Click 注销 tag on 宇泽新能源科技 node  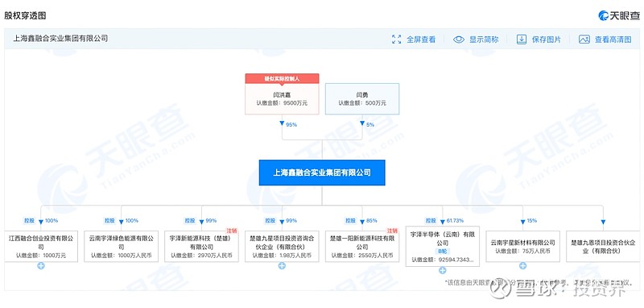click(x=232, y=231)
